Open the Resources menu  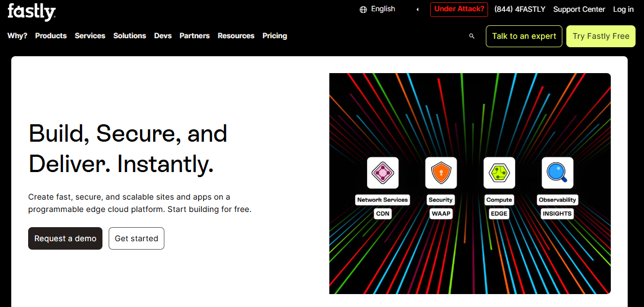236,36
